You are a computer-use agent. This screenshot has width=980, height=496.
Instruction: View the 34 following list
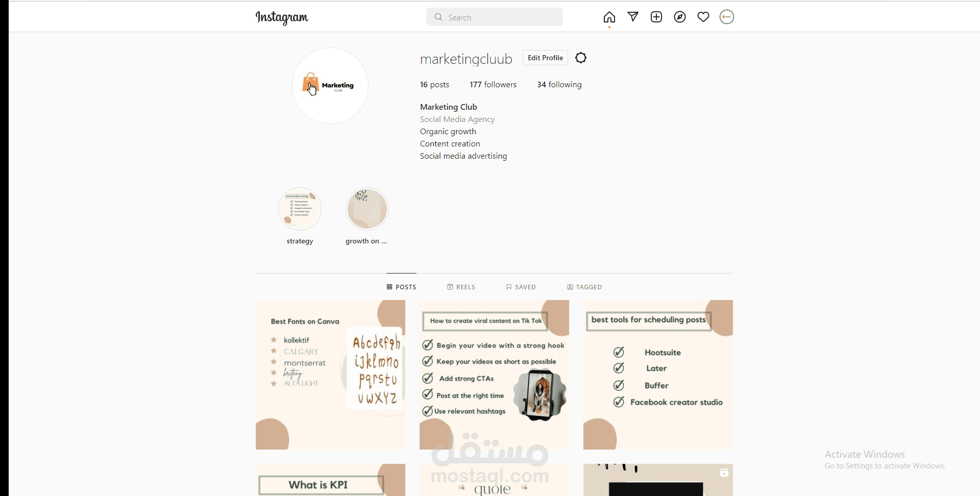point(559,85)
